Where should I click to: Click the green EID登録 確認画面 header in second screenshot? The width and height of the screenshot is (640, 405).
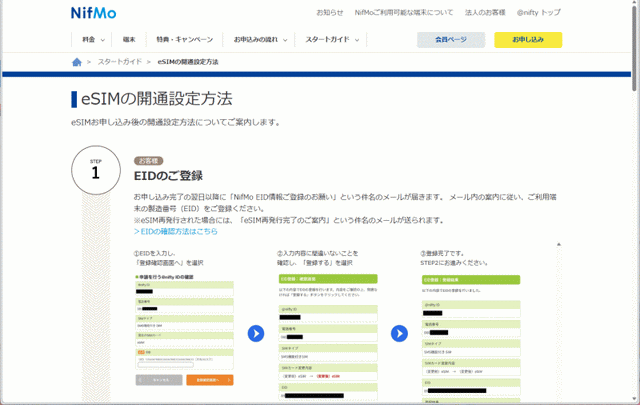click(328, 279)
